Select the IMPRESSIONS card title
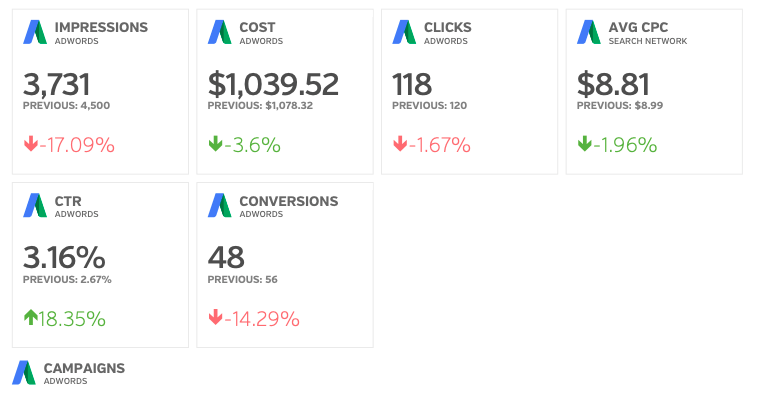This screenshot has height=398, width=779. point(101,27)
